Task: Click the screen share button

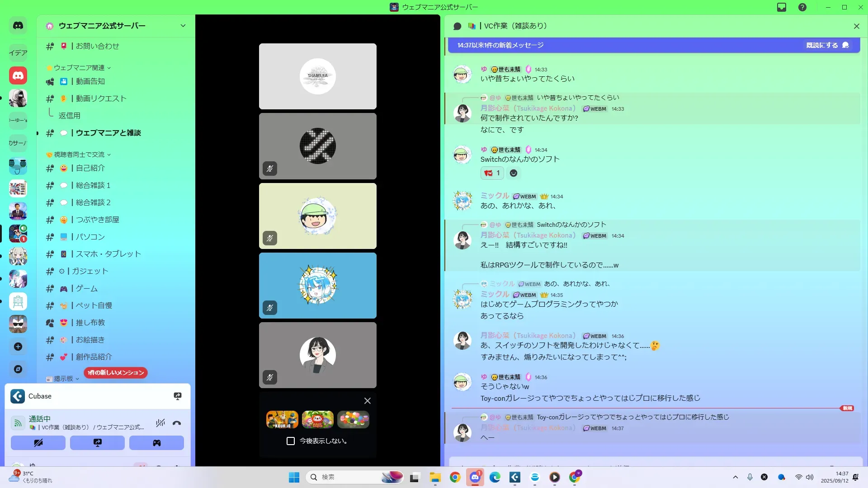Action: 97,443
